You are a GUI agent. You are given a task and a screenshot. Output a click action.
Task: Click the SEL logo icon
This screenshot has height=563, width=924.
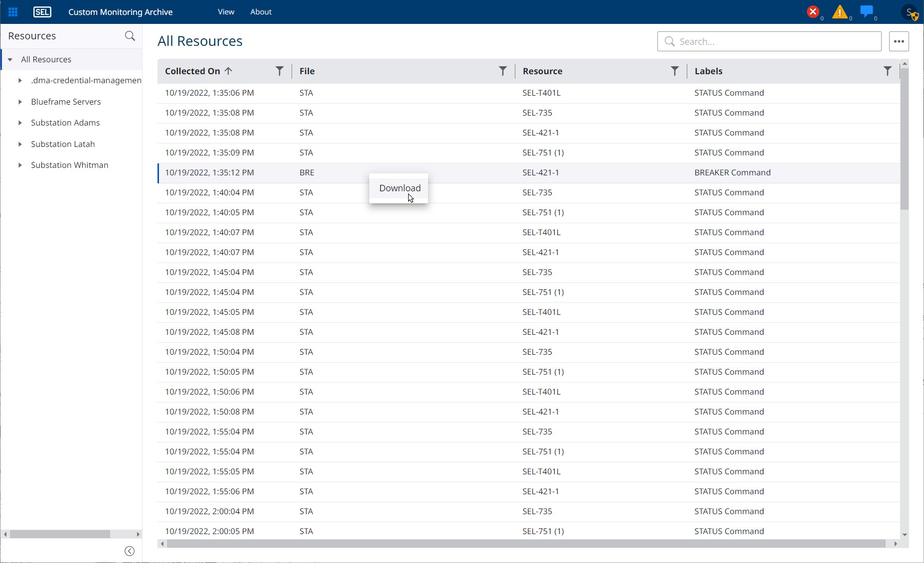pos(42,12)
